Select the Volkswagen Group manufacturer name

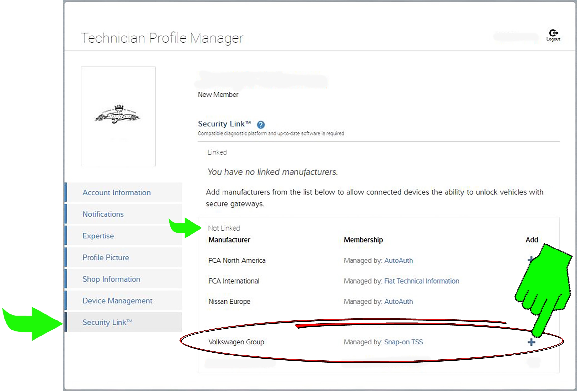point(236,342)
